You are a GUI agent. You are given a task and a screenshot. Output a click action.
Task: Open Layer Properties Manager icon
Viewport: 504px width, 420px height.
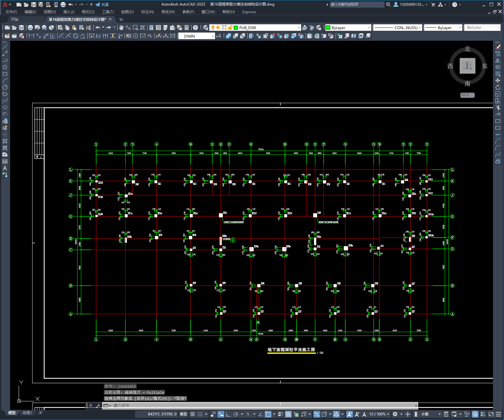(x=206, y=28)
